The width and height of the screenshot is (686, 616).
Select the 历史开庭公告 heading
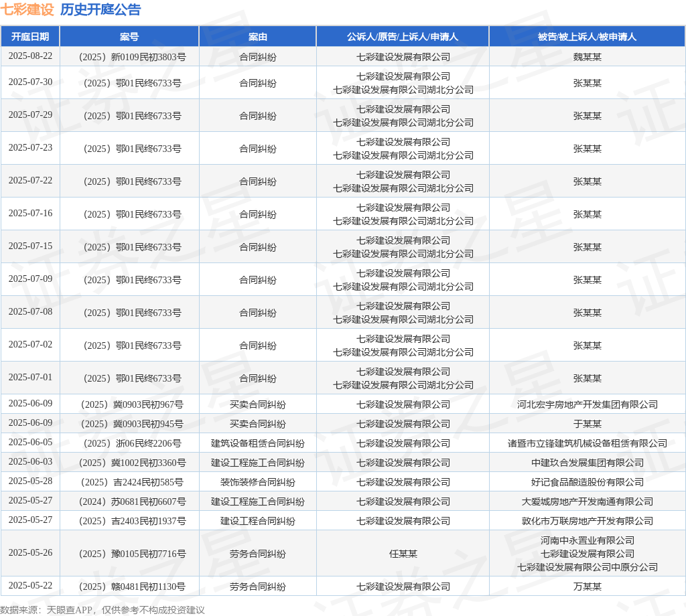(100, 9)
